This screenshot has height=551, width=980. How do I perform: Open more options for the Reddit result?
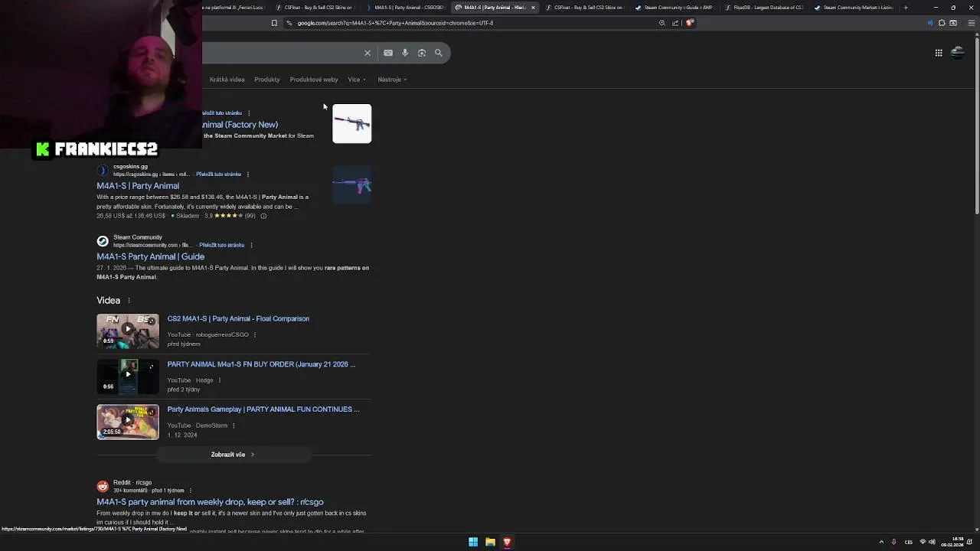(191, 491)
